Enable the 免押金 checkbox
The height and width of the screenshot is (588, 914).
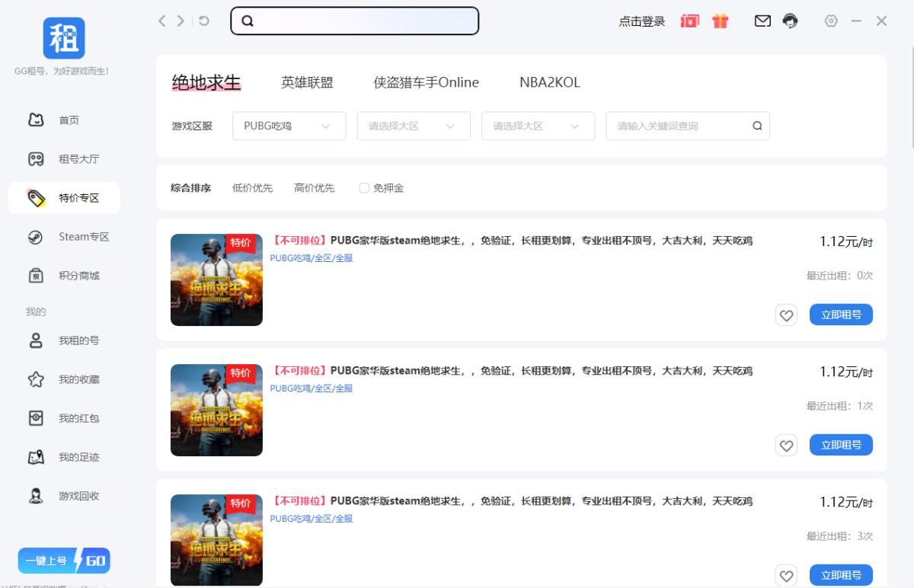pos(364,188)
